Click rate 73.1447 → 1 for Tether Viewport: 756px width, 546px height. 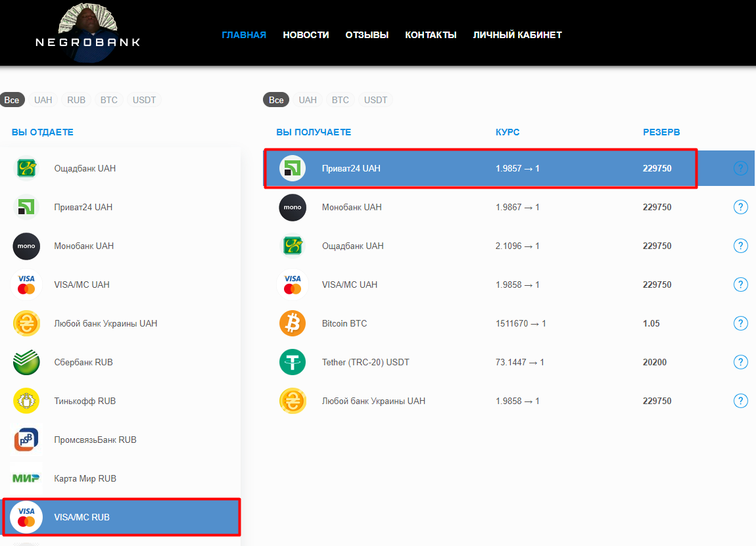(520, 362)
